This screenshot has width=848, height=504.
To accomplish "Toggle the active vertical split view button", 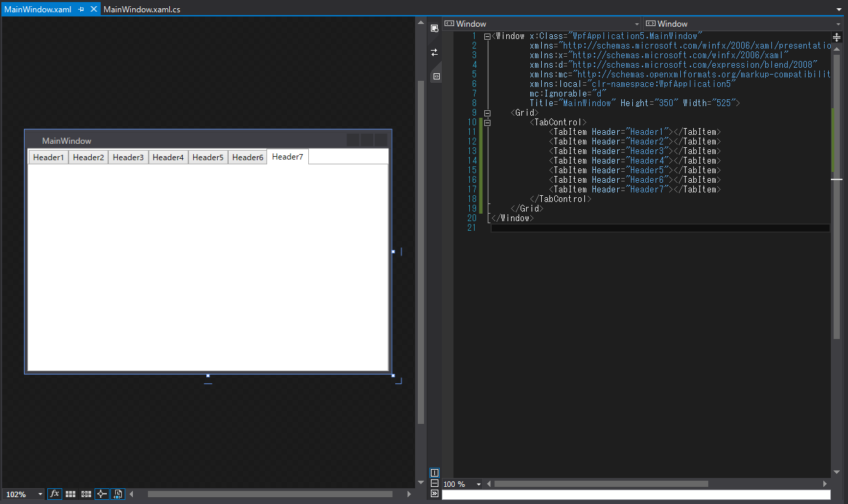I will [x=434, y=473].
